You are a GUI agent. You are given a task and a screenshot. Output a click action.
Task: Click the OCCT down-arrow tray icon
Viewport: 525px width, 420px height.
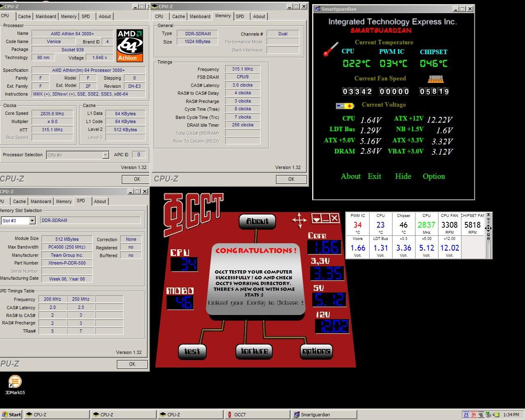(316, 218)
